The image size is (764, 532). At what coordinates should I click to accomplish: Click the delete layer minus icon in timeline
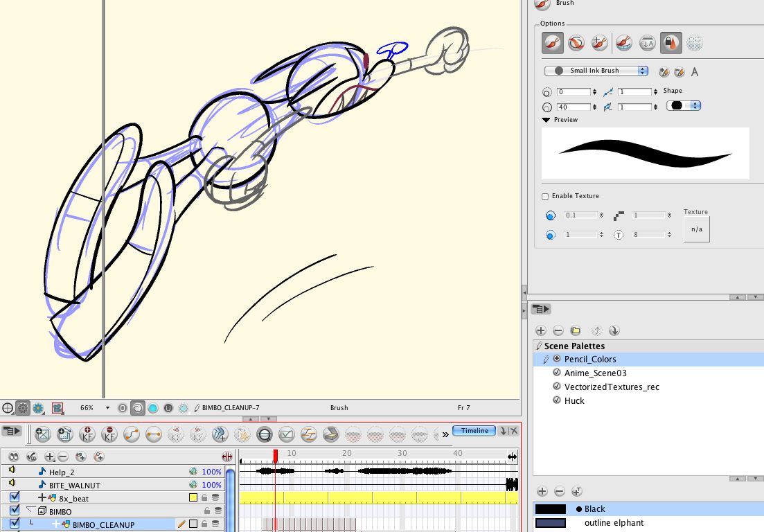(x=63, y=456)
